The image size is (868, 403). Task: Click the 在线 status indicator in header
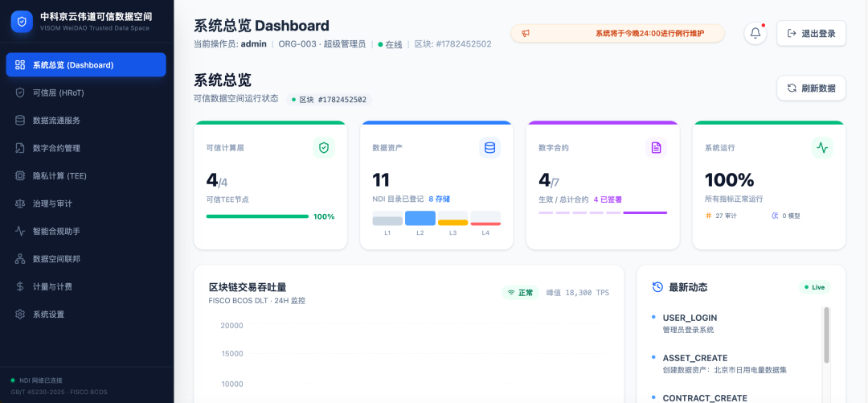pos(391,44)
